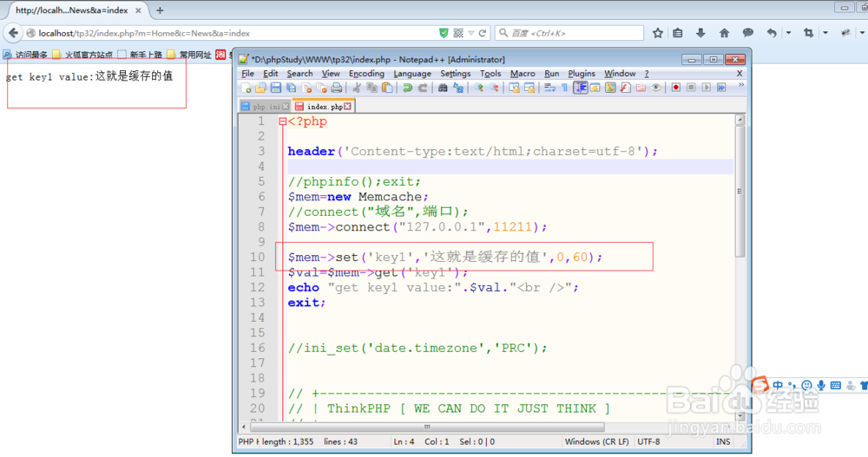Click the Notepad++ horizontal scrollbar thumb
The height and width of the screenshot is (457, 868).
427,428
